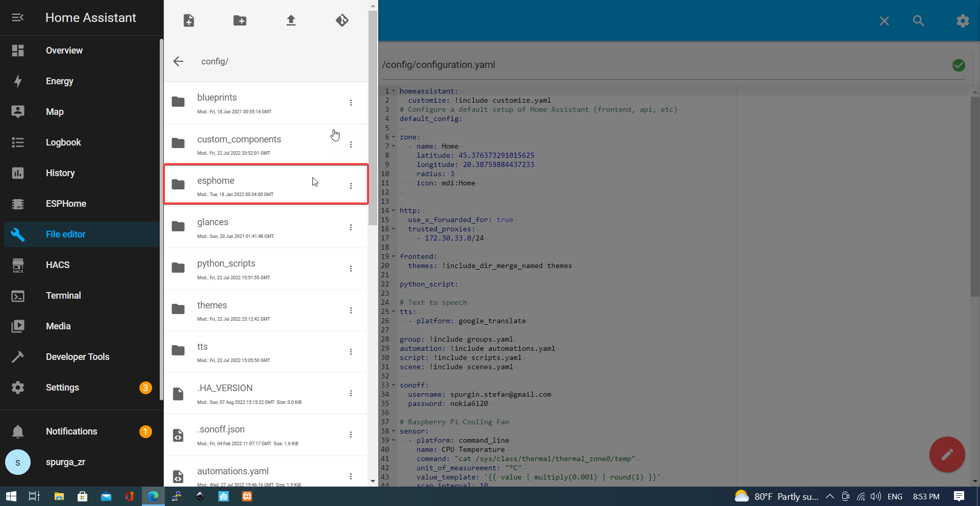
Task: Close the open configuration.yaml file
Action: pos(885,21)
